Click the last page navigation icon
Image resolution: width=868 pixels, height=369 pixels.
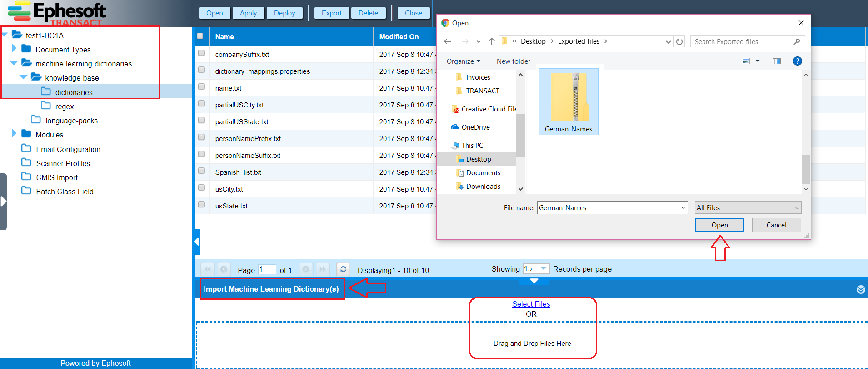coord(323,269)
